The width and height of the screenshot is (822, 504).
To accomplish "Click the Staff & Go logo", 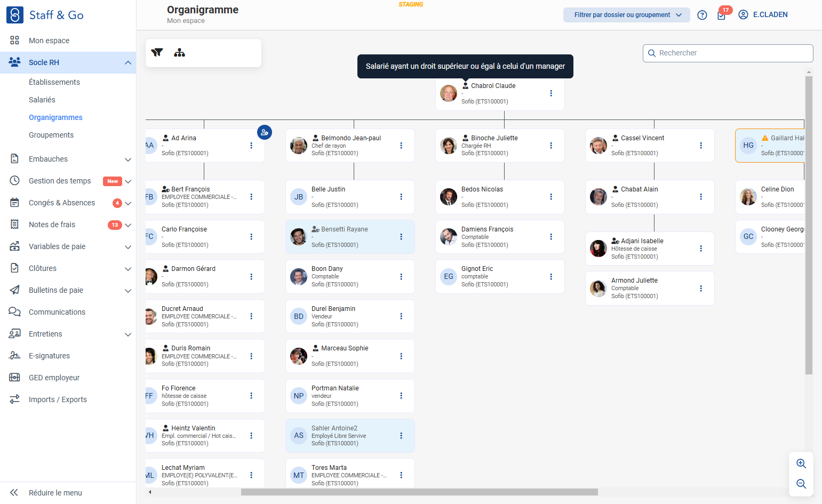I will click(x=45, y=15).
